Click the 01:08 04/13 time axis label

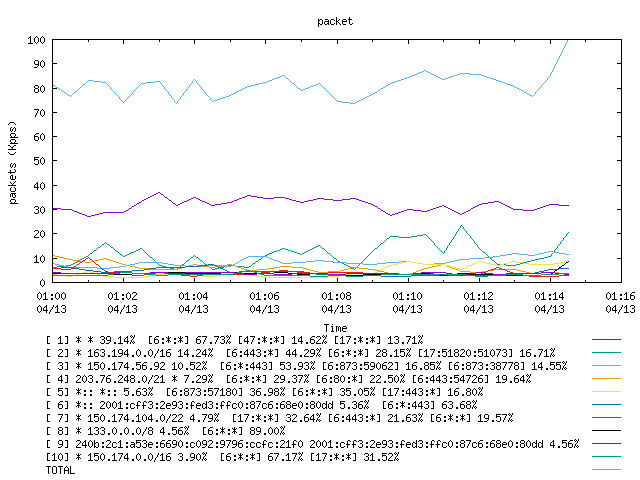[336, 302]
